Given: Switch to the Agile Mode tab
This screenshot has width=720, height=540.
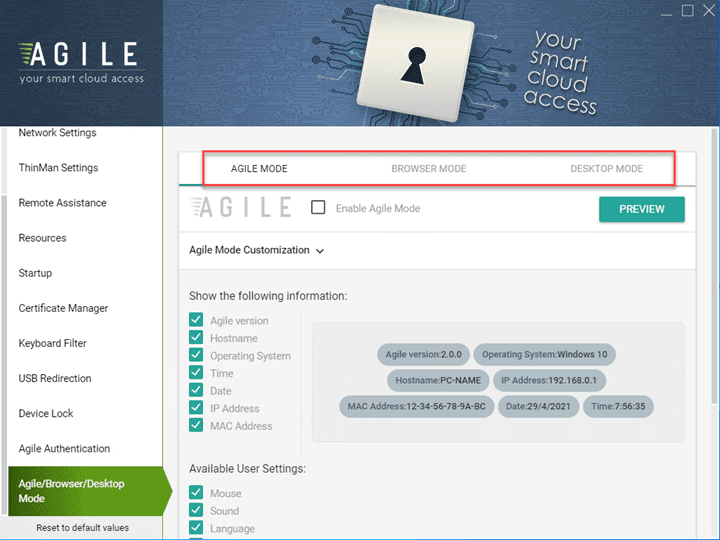Looking at the screenshot, I should 259,169.
